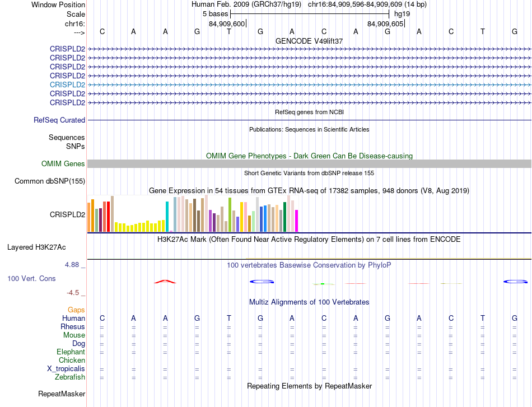Click the -4.5 PhyloP lower scale value
The image size is (532, 407).
tap(73, 293)
